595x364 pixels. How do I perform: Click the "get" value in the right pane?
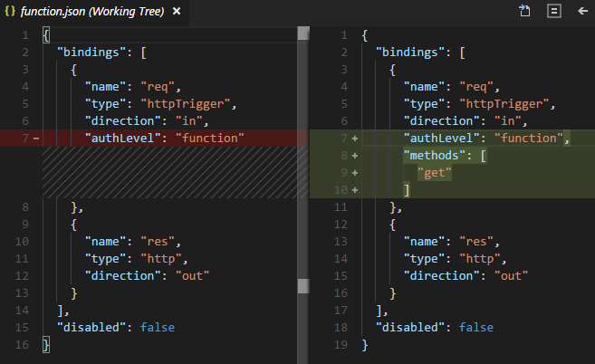437,173
